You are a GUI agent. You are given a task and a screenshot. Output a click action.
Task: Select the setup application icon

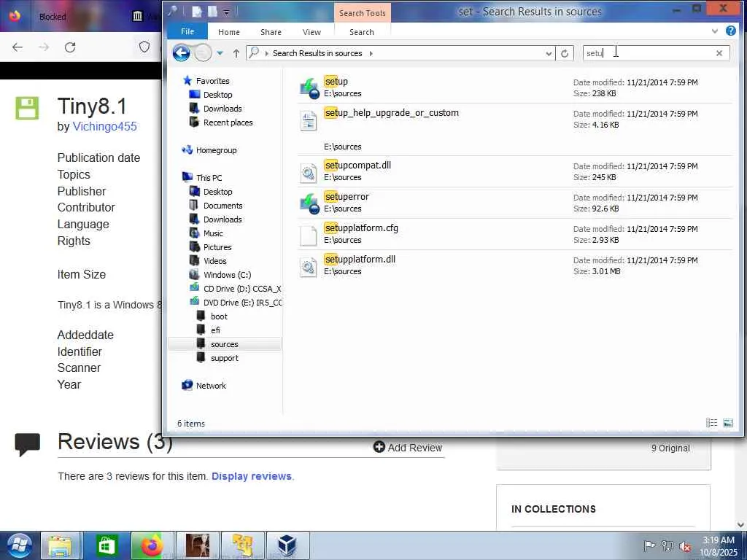coord(309,88)
